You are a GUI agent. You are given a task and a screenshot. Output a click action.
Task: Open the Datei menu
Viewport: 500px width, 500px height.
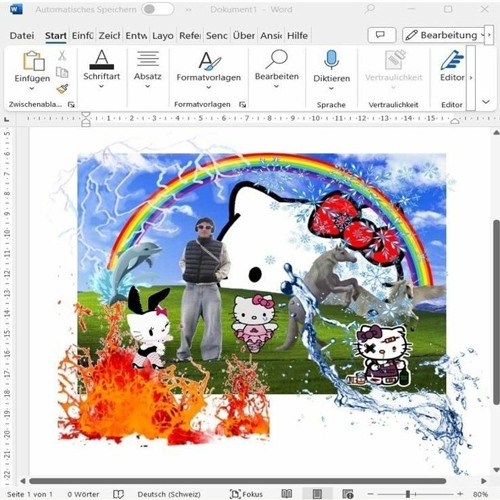(22, 35)
